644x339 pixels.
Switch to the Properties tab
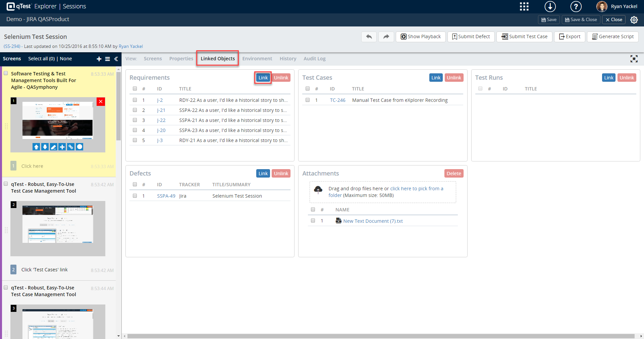(181, 59)
